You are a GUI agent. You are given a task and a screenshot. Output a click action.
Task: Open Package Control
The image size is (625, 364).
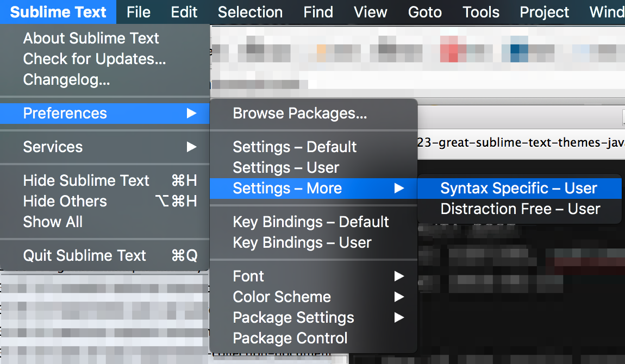[x=314, y=338]
